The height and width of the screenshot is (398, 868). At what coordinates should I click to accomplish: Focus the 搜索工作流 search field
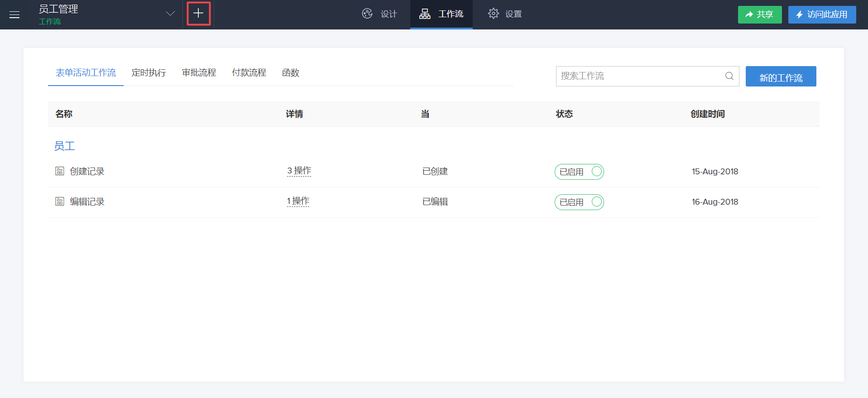(638, 76)
